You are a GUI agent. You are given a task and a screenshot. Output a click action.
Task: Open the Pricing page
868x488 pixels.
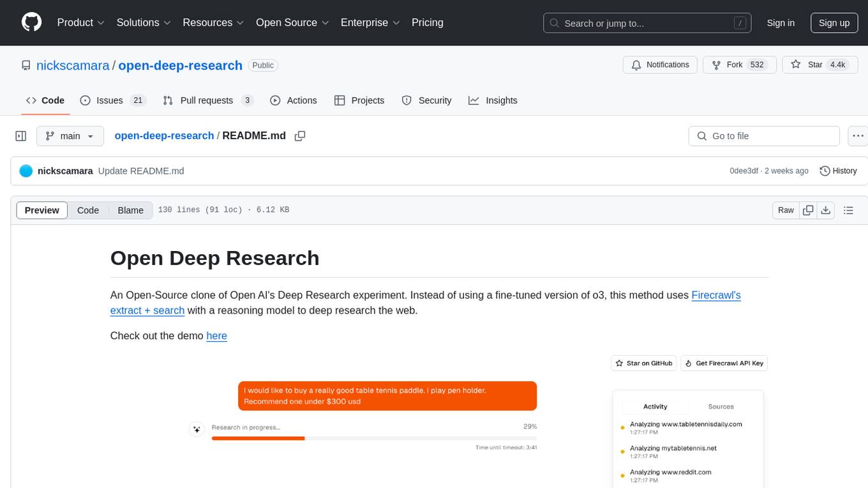point(428,22)
